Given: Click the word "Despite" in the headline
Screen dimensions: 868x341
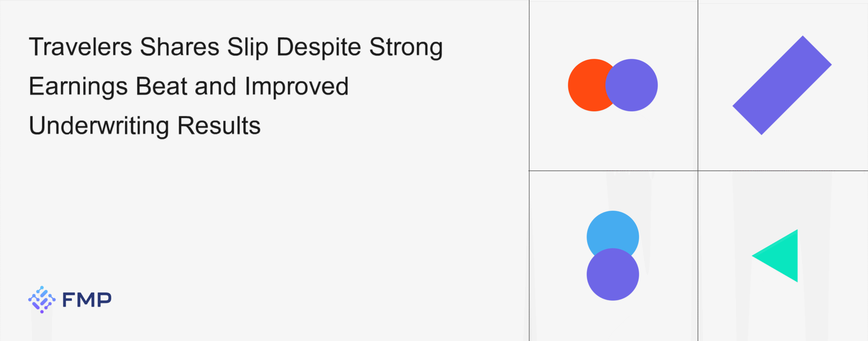Looking at the screenshot, I should 319,48.
